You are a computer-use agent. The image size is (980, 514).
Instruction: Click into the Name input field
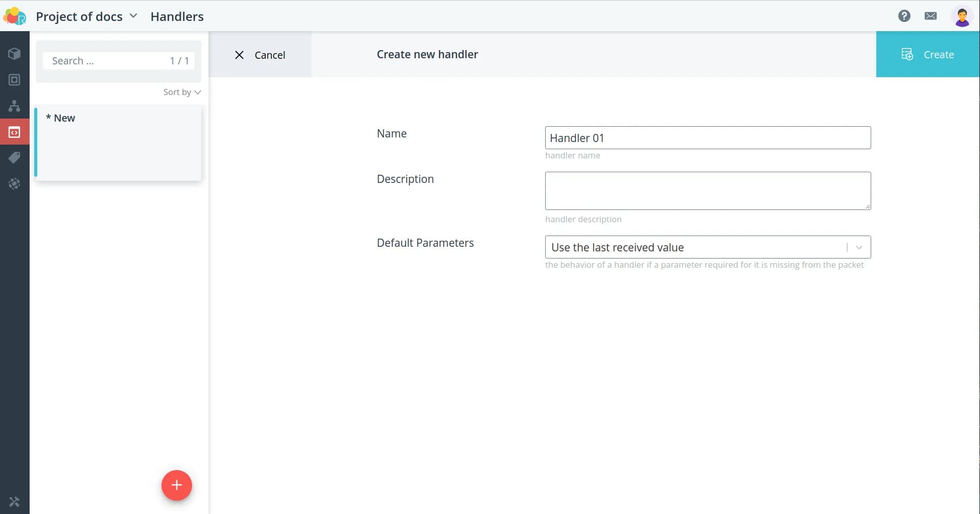[707, 138]
